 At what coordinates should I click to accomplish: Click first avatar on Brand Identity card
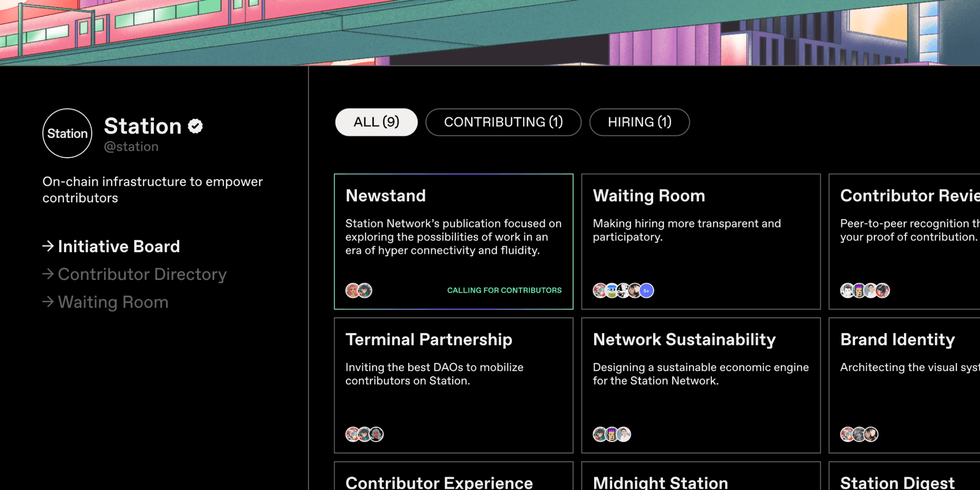847,434
